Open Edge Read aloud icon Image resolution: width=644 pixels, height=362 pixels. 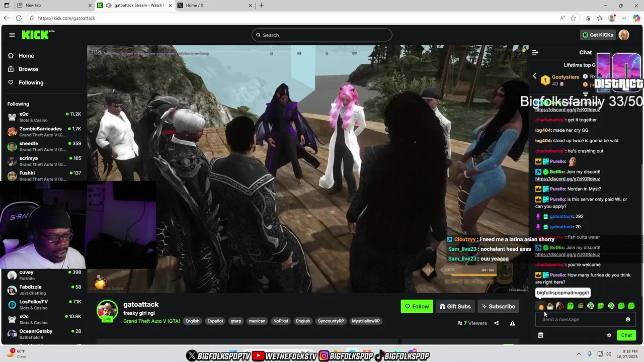[x=562, y=18]
